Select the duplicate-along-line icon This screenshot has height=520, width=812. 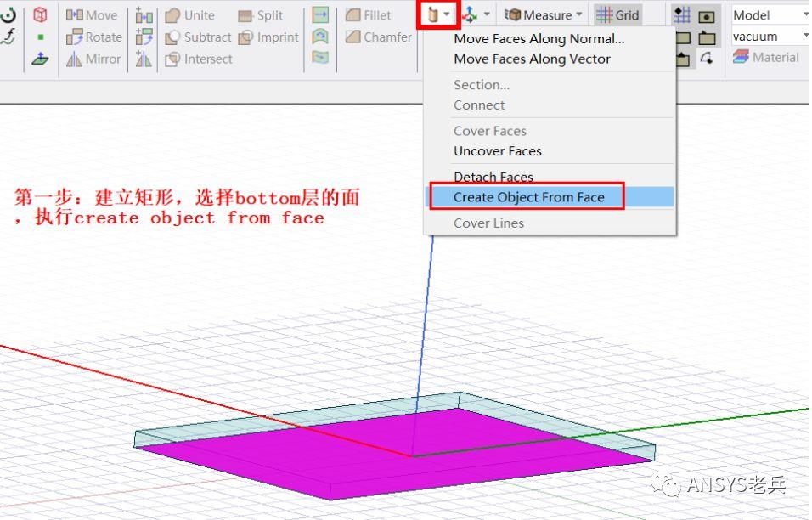pos(144,15)
